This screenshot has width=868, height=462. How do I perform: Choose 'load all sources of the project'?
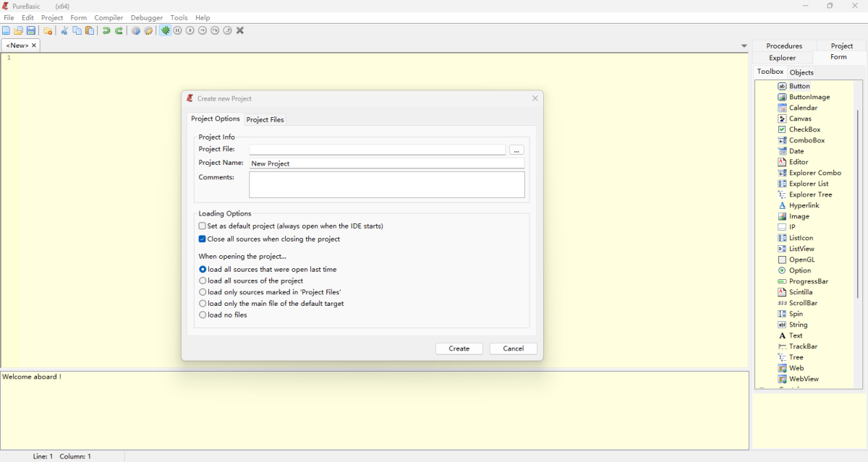coord(203,281)
